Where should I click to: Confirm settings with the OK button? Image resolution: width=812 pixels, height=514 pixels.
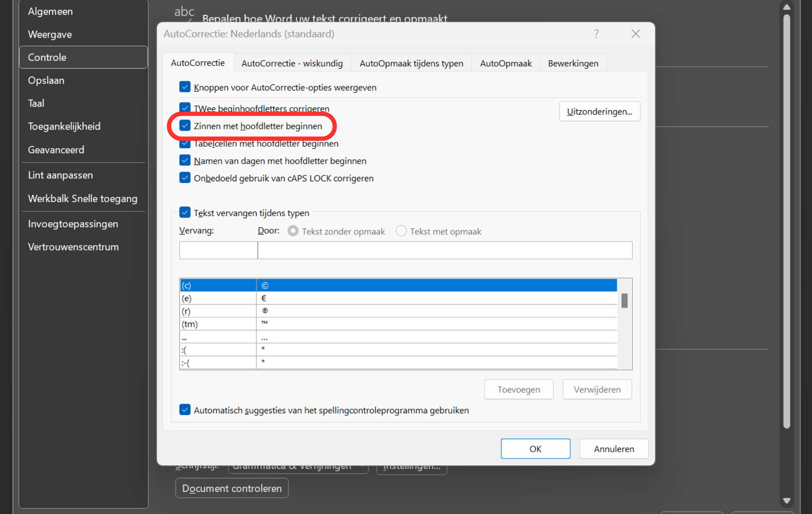535,449
